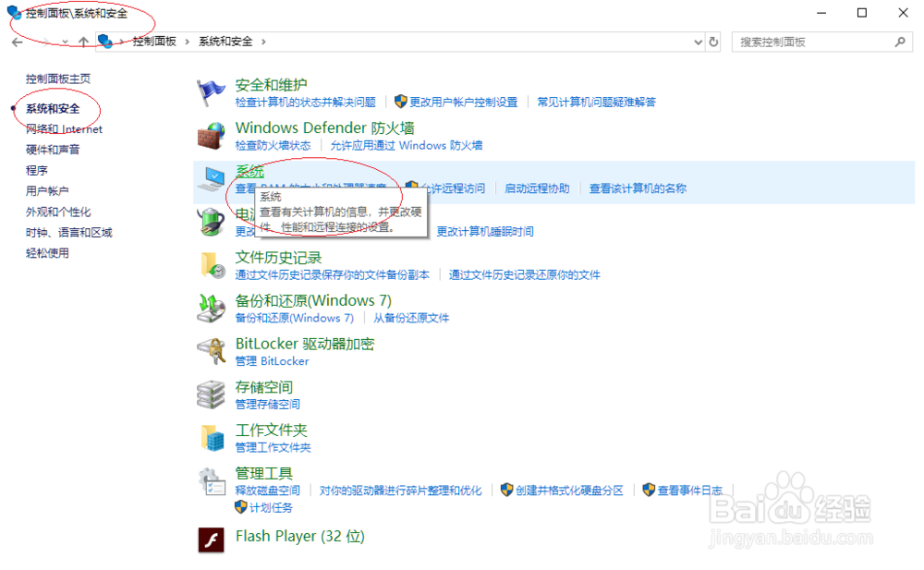Click 释放磁盘空间 link
Image resolution: width=924 pixels, height=570 pixels.
click(x=268, y=491)
